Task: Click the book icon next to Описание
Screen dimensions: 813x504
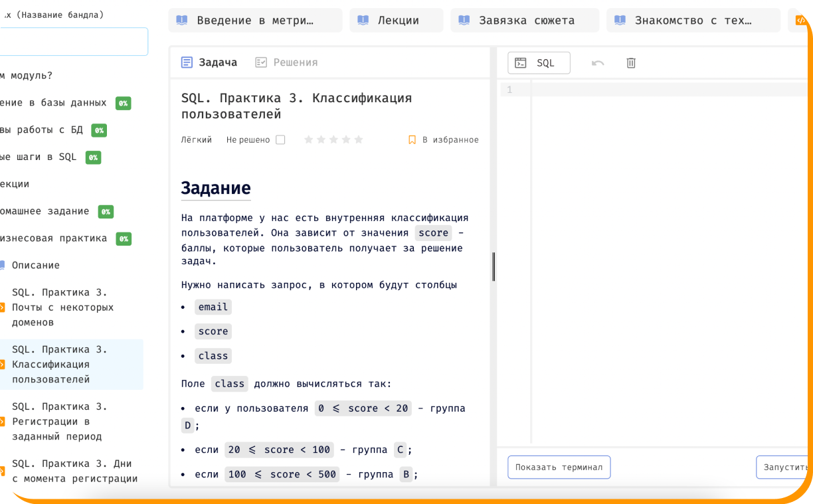Action: (x=3, y=265)
